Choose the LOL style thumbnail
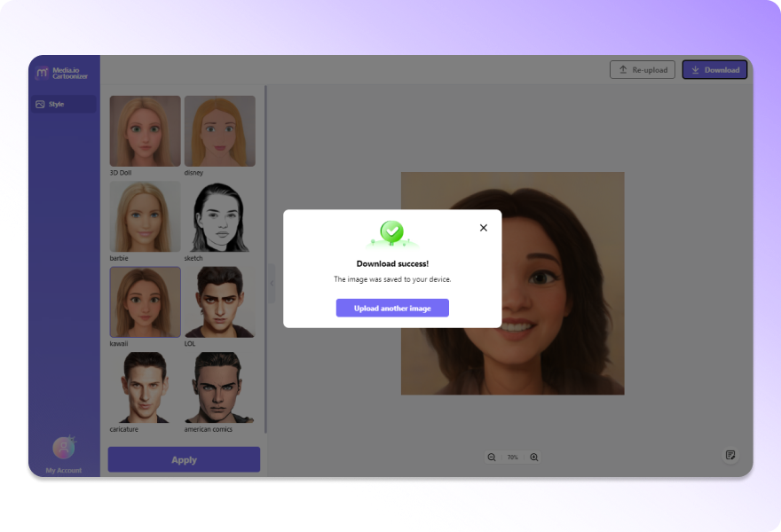781x532 pixels. [x=219, y=302]
